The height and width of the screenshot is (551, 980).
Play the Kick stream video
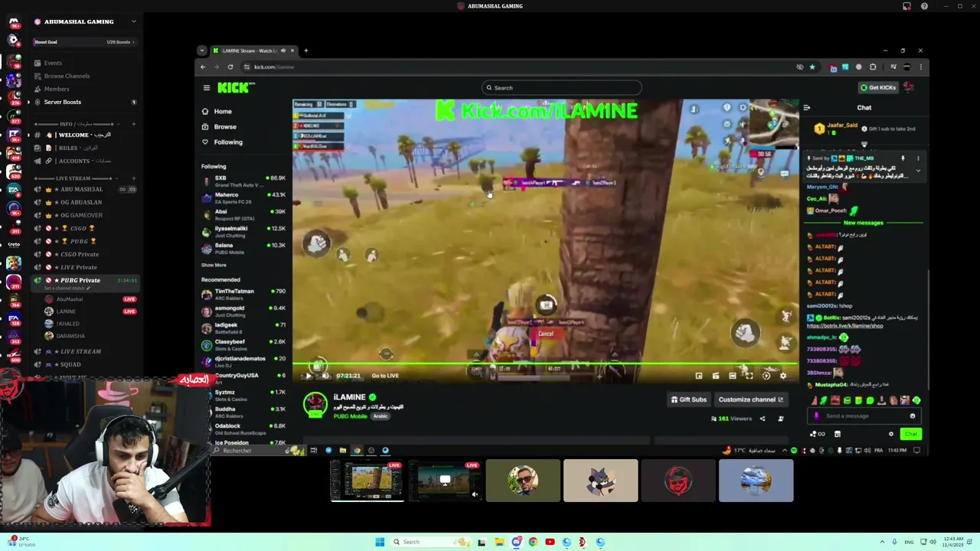tap(309, 376)
